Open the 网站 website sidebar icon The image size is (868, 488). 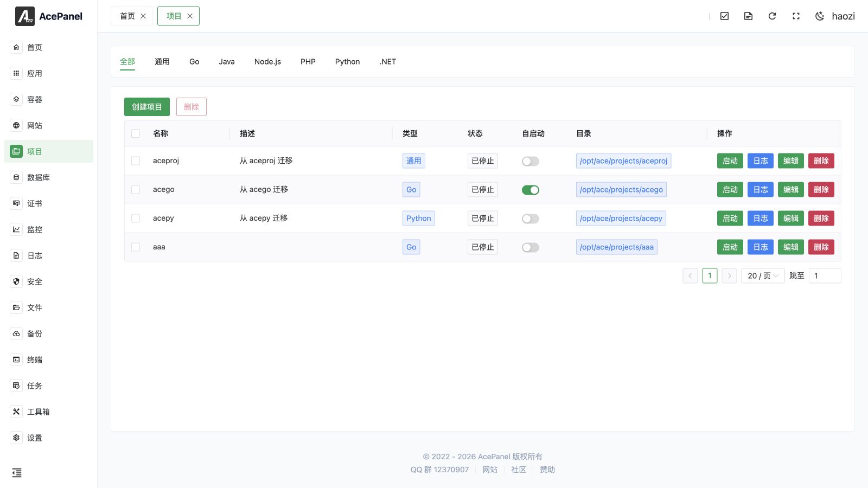16,125
